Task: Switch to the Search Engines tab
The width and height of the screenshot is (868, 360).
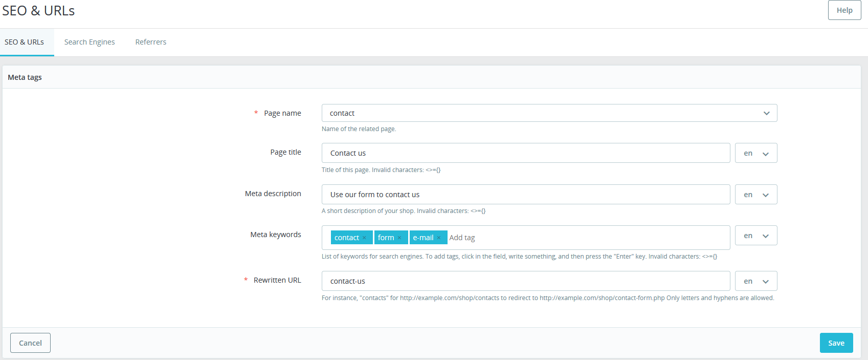Action: point(90,42)
